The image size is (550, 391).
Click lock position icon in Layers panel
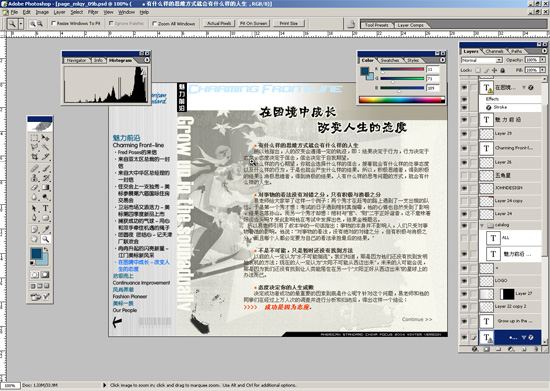[x=495, y=70]
